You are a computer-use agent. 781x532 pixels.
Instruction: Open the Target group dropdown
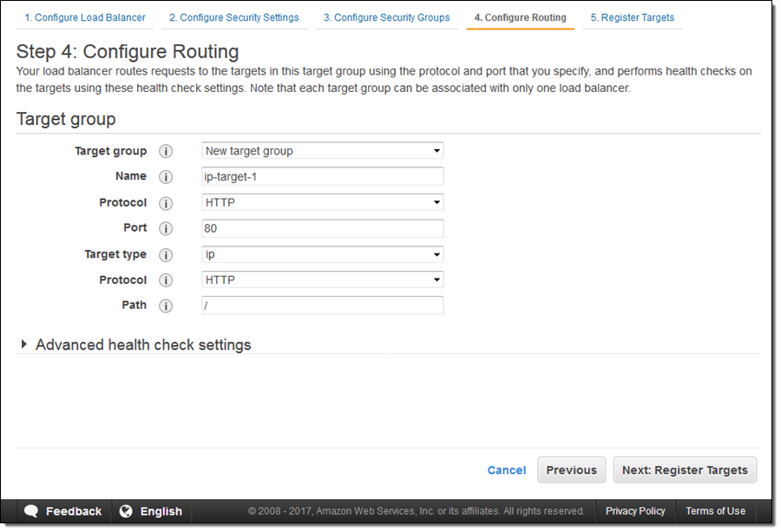pyautogui.click(x=322, y=151)
